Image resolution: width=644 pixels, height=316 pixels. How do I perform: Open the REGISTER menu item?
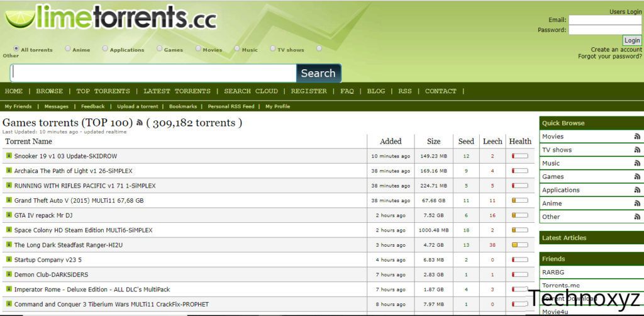point(309,91)
